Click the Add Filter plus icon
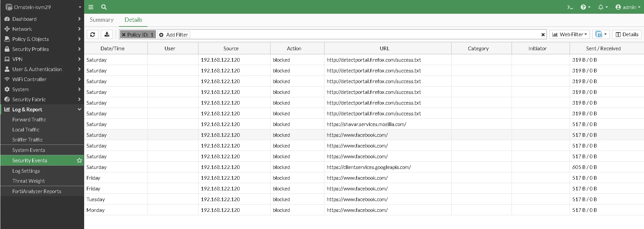The width and height of the screenshot is (644, 229). (x=161, y=35)
